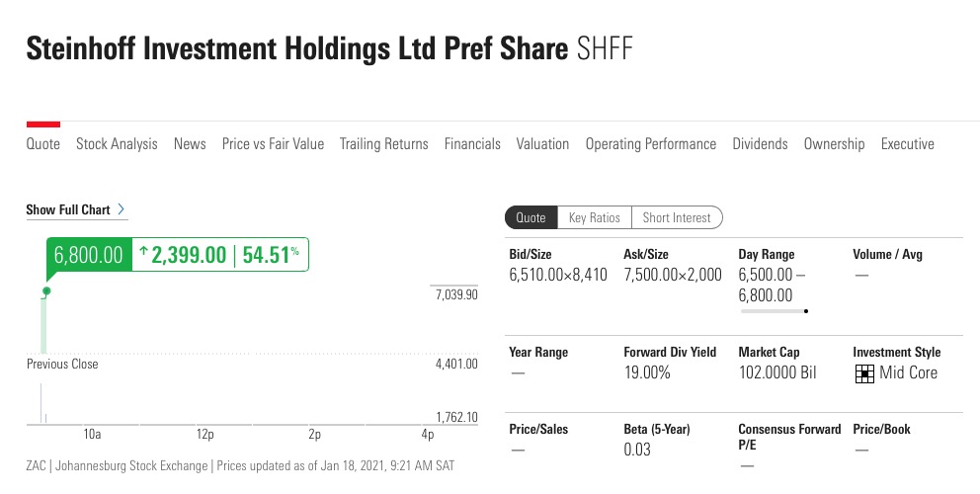Select the Executive tab
This screenshot has width=980, height=494.
click(x=907, y=144)
